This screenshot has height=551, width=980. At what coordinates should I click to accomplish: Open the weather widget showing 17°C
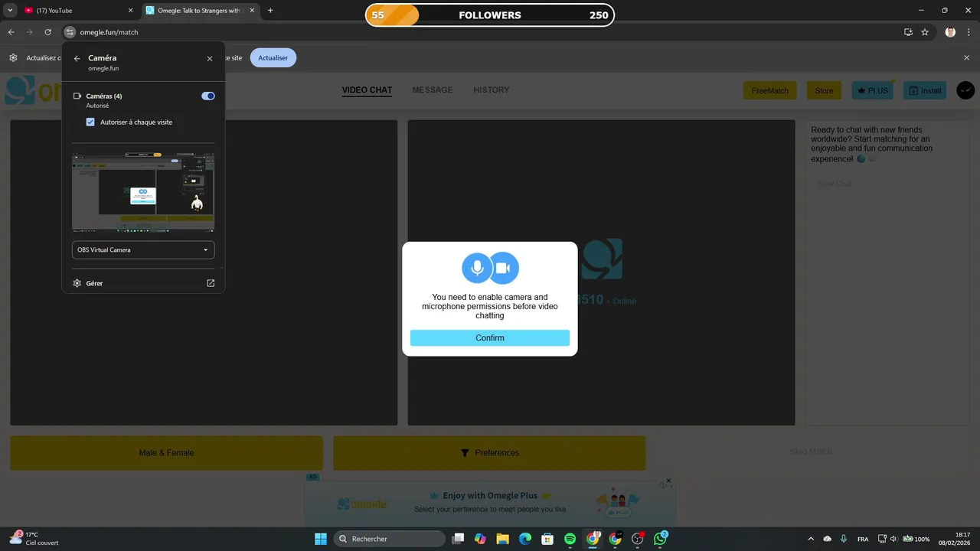tap(34, 539)
